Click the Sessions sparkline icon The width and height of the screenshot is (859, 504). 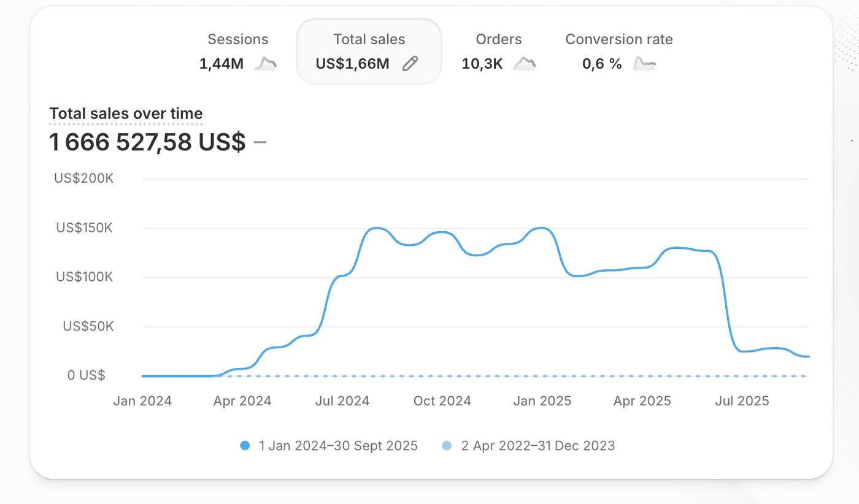(x=266, y=63)
